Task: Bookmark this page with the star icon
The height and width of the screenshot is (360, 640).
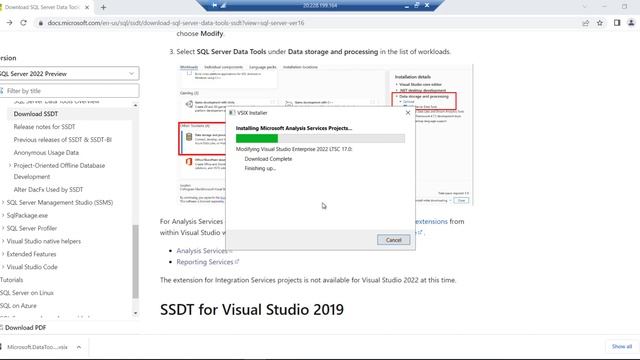Action: [600, 23]
